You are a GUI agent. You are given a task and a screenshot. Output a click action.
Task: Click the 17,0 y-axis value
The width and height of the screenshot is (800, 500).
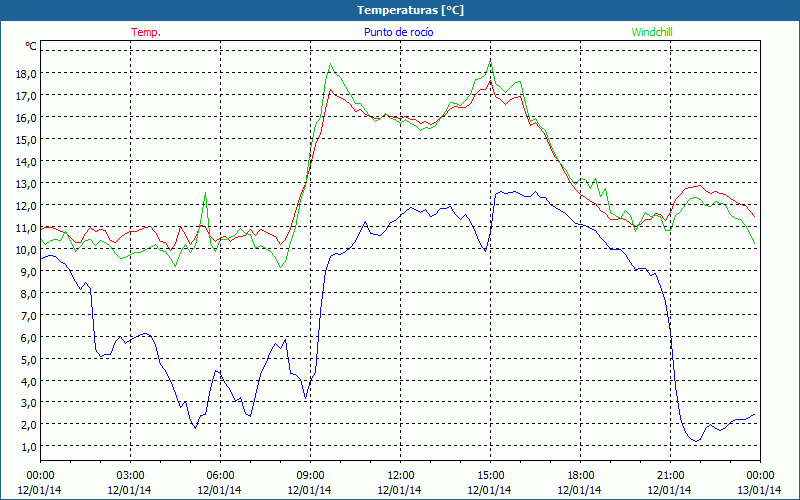click(27, 96)
